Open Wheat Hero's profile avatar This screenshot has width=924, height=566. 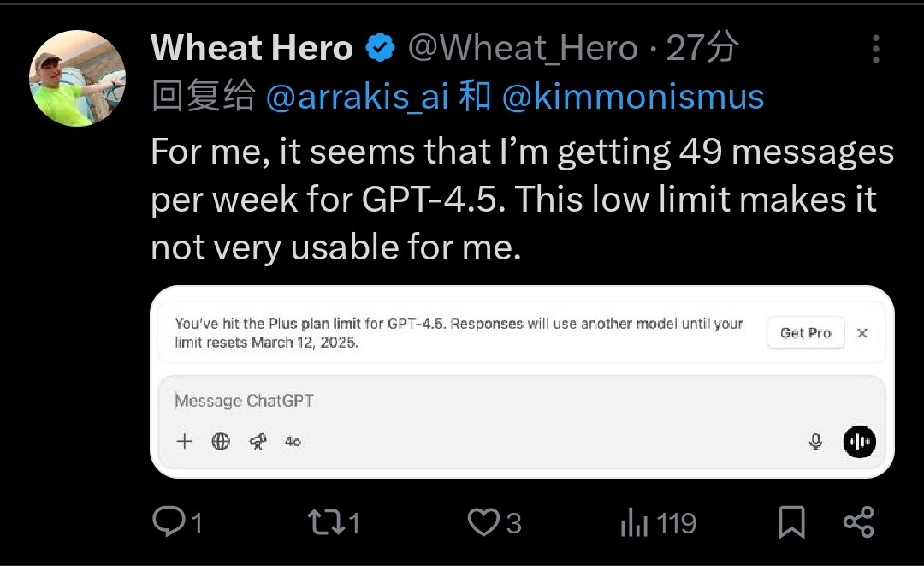pyautogui.click(x=77, y=79)
